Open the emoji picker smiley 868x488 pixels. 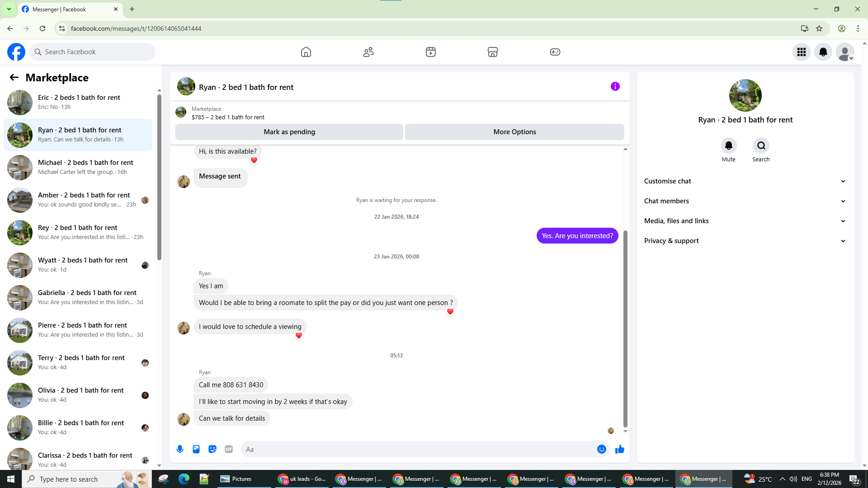click(x=602, y=449)
